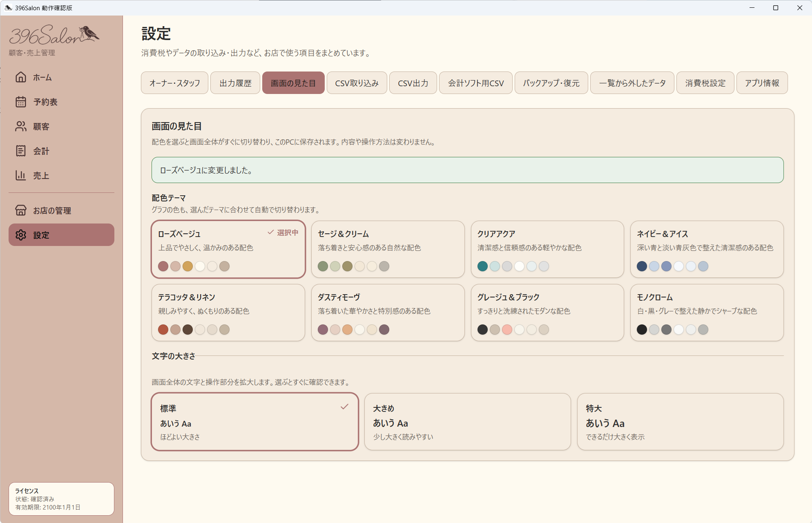Open the 消費税設定 tab
Viewport: 812px width, 523px height.
point(705,83)
